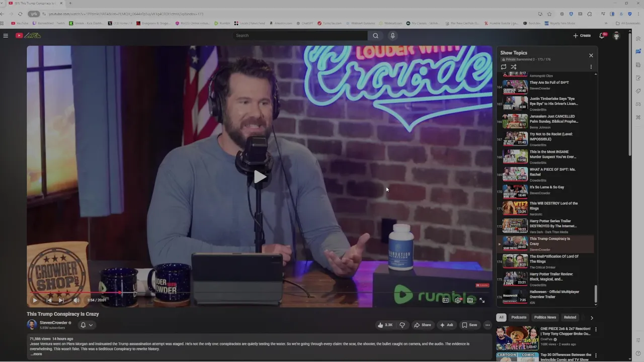Viewport: 644px width, 362px height.
Task: Open menu for Top 30 Differences video
Action: click(596, 355)
